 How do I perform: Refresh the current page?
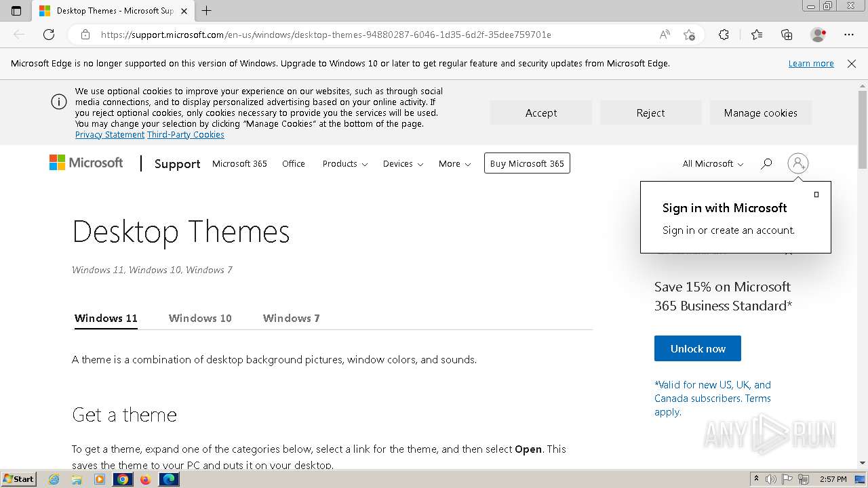point(49,35)
